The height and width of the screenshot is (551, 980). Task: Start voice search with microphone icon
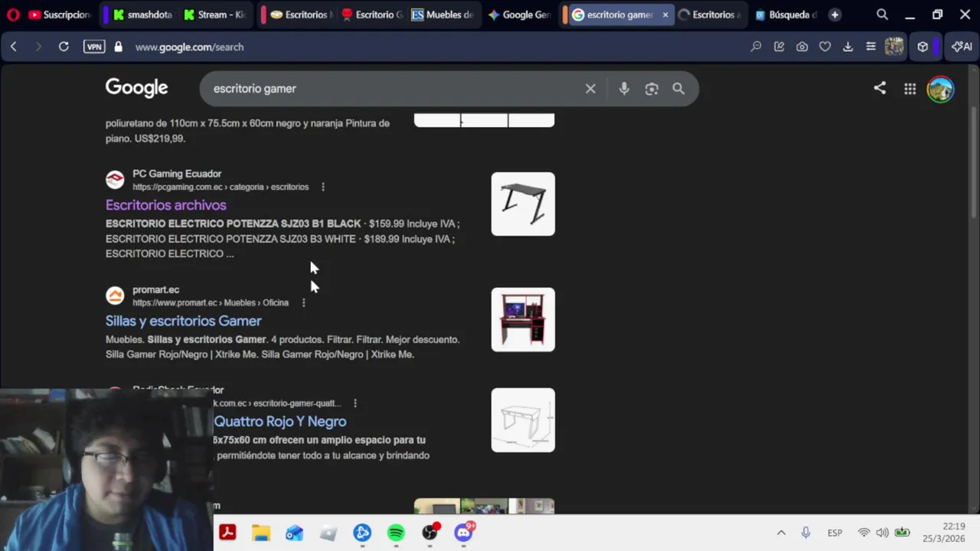coord(624,89)
